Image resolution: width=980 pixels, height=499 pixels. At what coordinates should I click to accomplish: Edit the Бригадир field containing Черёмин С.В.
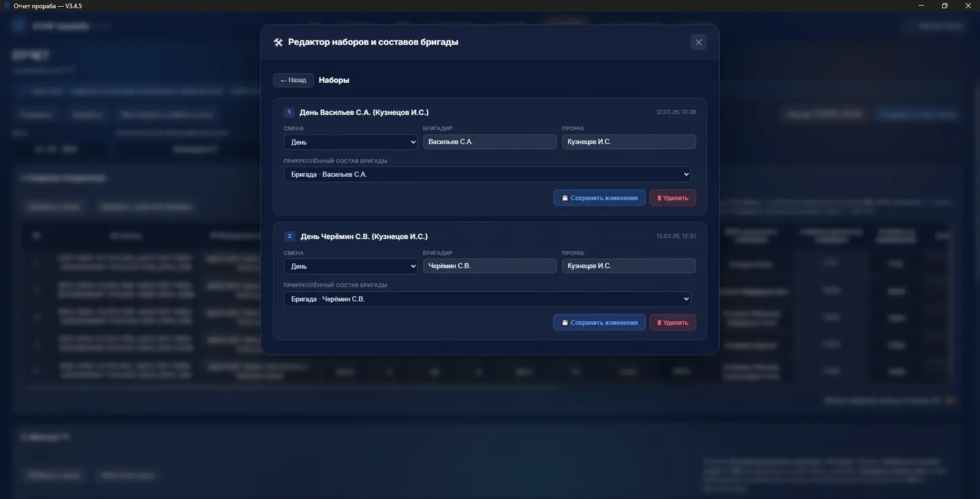pos(489,266)
